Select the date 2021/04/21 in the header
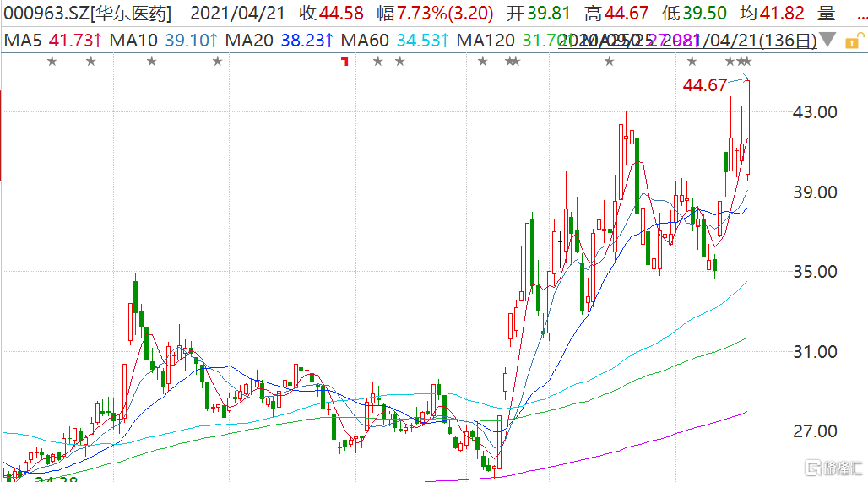Screen dimensions: 868x482 (x=237, y=14)
